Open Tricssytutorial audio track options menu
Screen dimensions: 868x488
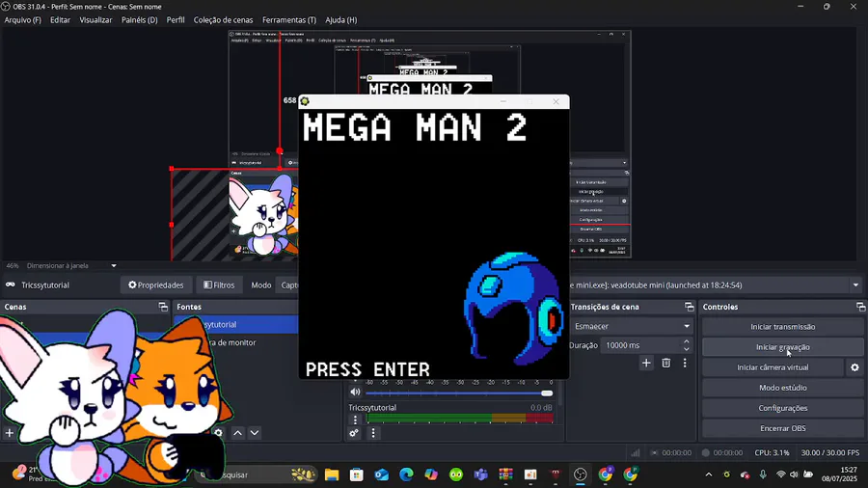click(x=355, y=420)
